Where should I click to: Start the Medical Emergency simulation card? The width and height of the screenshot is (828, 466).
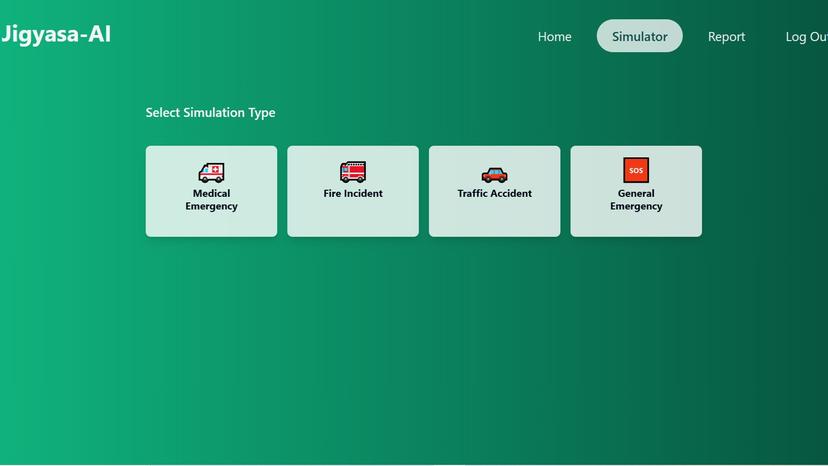211,222
